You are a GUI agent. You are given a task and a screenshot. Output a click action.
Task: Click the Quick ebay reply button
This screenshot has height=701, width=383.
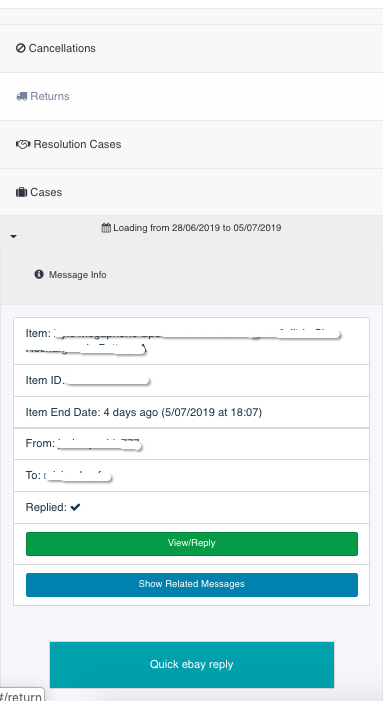point(192,664)
